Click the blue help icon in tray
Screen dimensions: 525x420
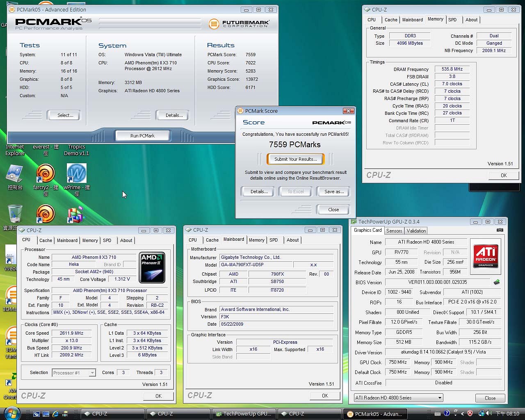point(447,413)
